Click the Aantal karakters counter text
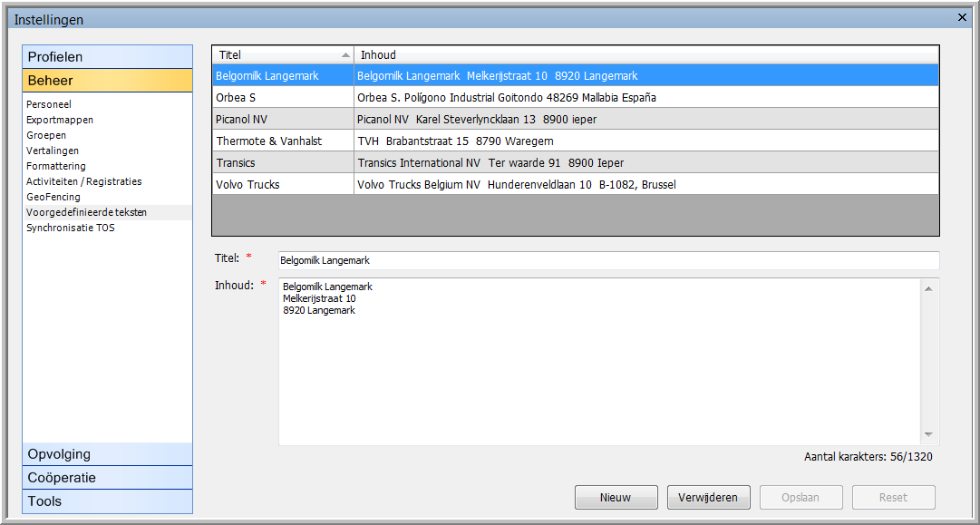Screen dimensions: 980x525 pos(868,457)
